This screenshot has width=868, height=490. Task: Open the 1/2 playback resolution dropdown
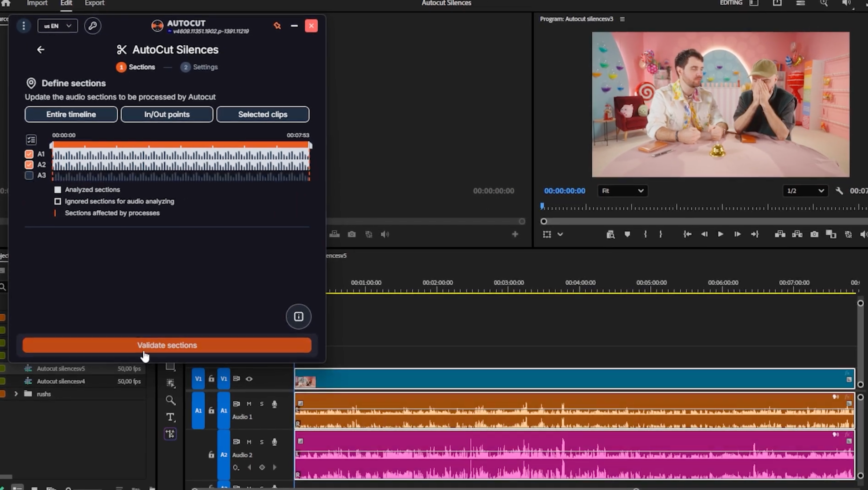click(x=805, y=191)
